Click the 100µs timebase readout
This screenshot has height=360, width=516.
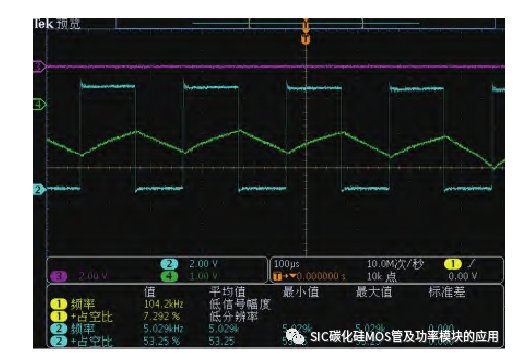pyautogui.click(x=287, y=264)
